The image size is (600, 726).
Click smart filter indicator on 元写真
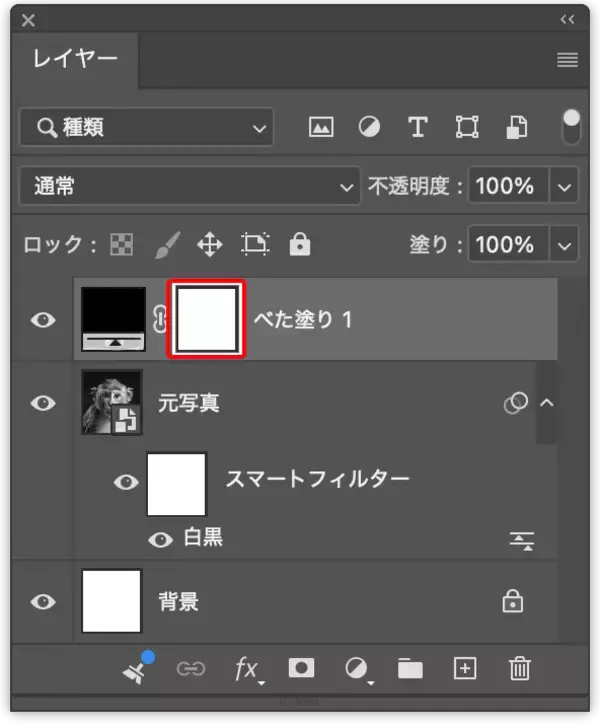515,403
